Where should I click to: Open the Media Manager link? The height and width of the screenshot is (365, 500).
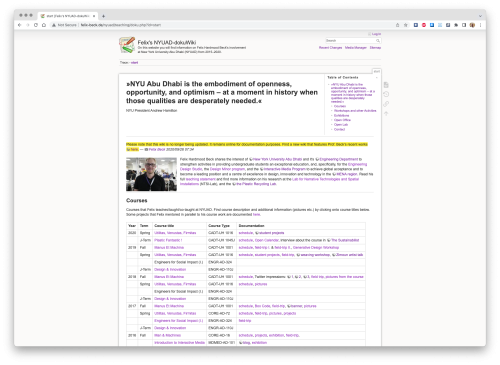(356, 48)
